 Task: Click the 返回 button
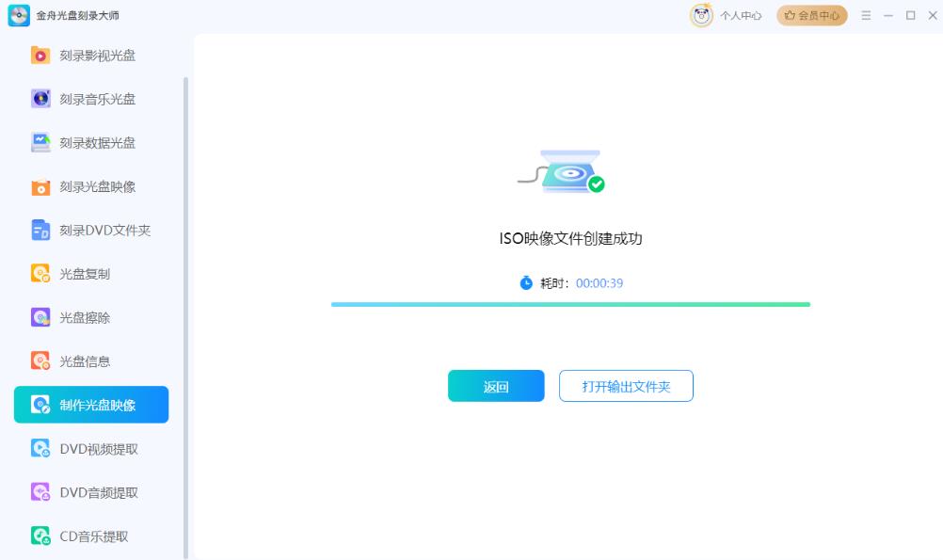point(496,386)
